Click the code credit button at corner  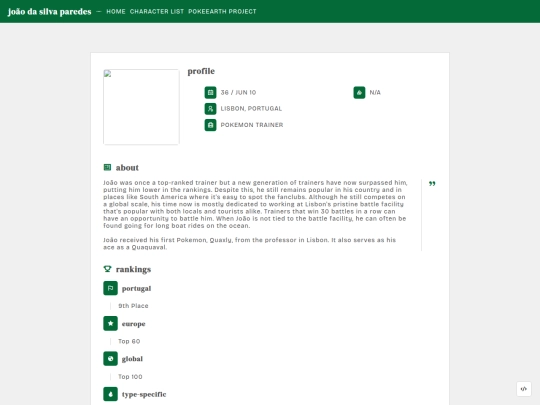[x=523, y=389]
